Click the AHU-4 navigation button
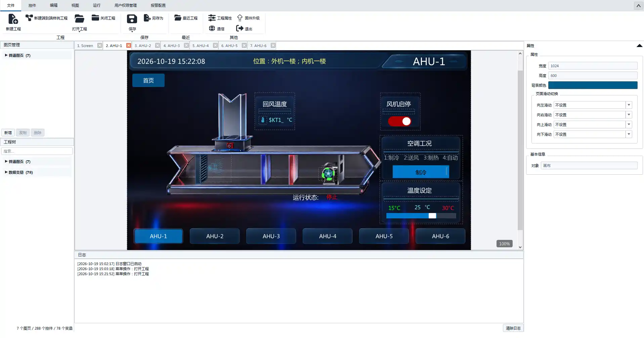 [x=328, y=236]
